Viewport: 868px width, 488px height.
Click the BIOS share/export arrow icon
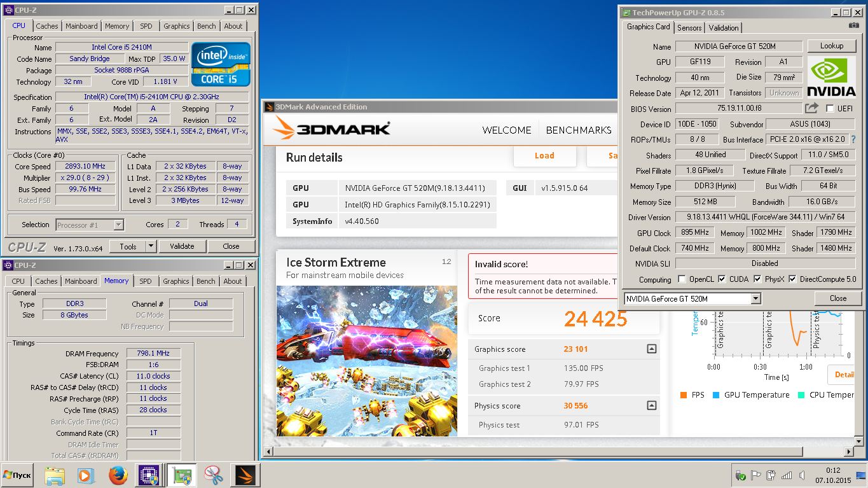(811, 109)
